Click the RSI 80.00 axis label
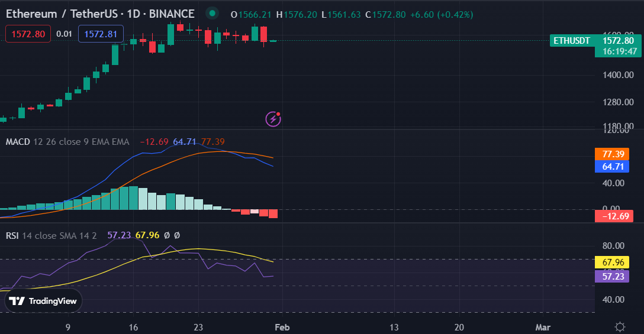The width and height of the screenshot is (644, 334). click(613, 246)
